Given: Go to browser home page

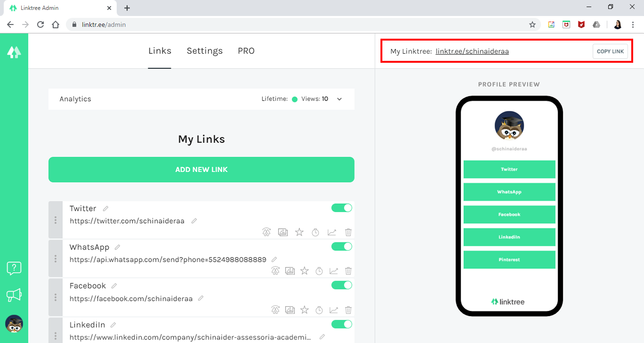Looking at the screenshot, I should point(55,25).
